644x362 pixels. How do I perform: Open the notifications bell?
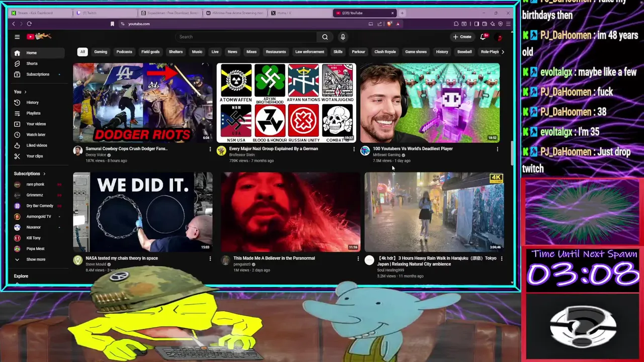[x=483, y=37]
